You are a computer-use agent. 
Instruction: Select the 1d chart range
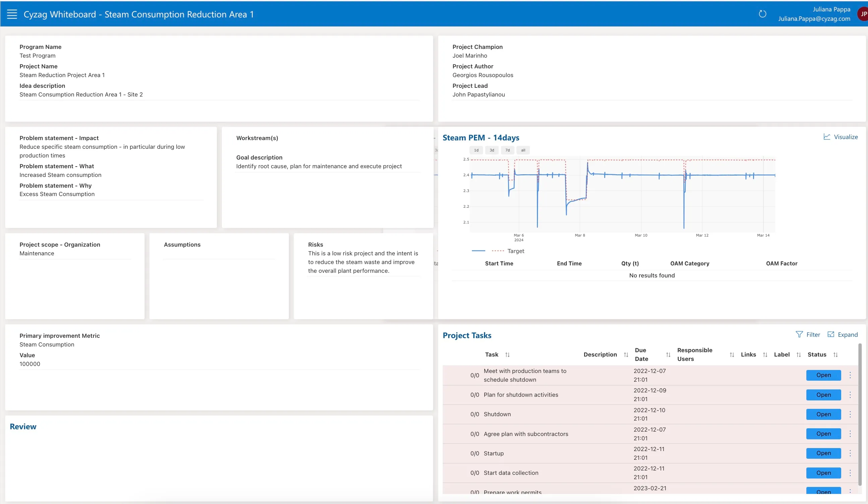coord(476,150)
